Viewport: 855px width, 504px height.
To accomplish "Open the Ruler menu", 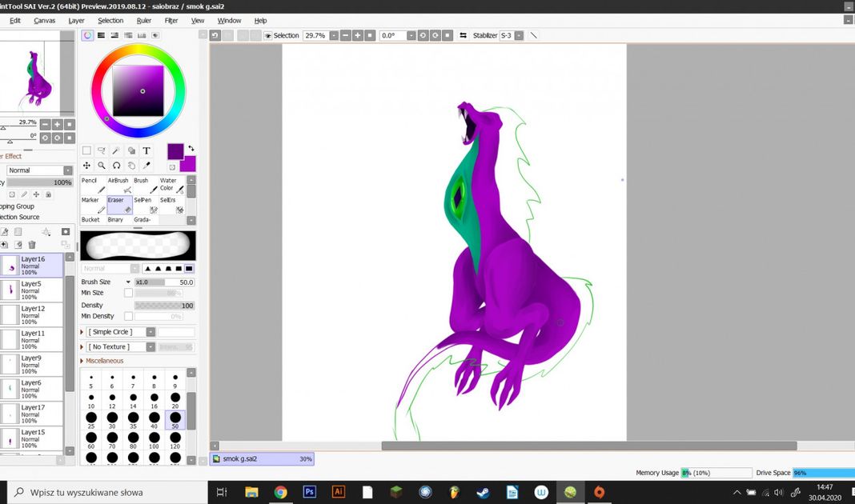I will (144, 21).
